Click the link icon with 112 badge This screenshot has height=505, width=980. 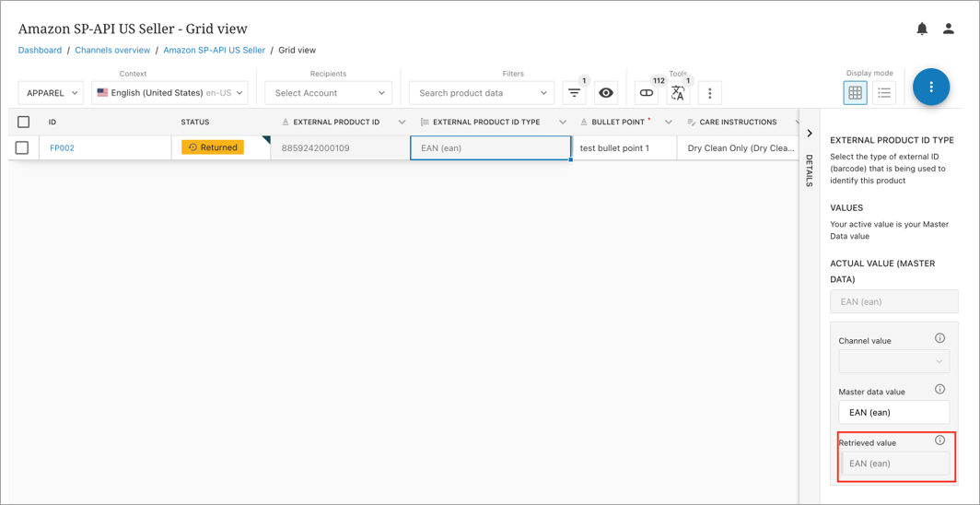pos(647,93)
